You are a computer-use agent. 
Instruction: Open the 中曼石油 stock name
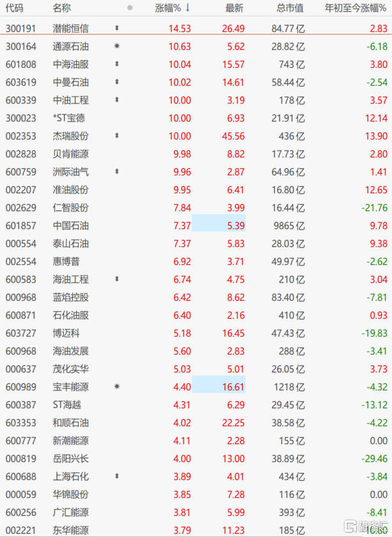point(71,82)
